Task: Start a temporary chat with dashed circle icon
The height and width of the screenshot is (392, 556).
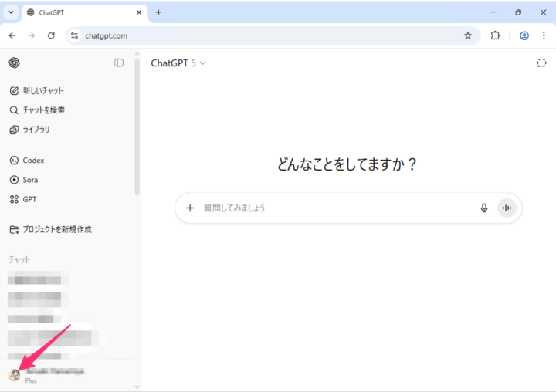Action: (x=541, y=63)
